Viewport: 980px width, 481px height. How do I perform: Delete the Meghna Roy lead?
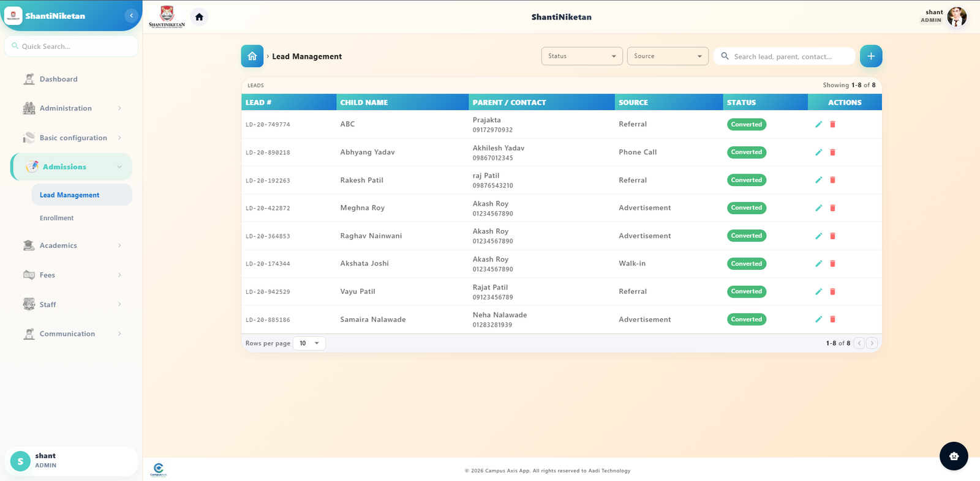[x=832, y=208]
